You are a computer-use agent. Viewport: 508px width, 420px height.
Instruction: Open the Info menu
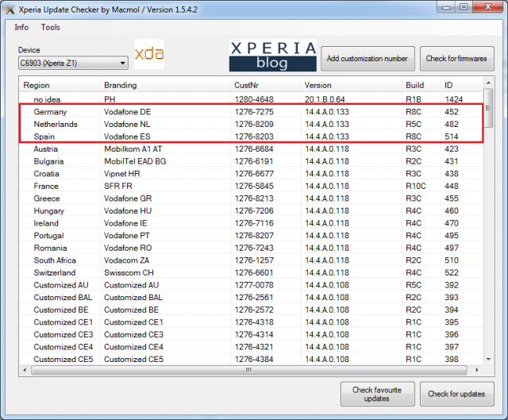[21, 27]
